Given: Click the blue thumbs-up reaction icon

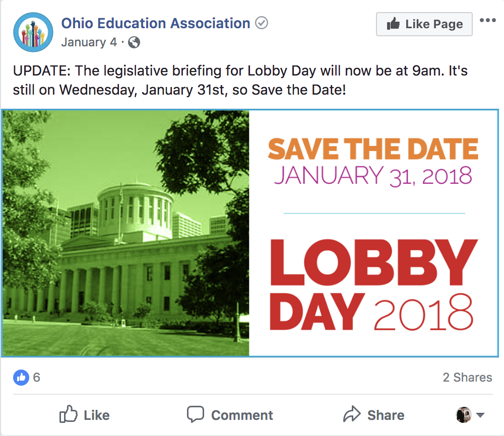Looking at the screenshot, I should tap(21, 378).
